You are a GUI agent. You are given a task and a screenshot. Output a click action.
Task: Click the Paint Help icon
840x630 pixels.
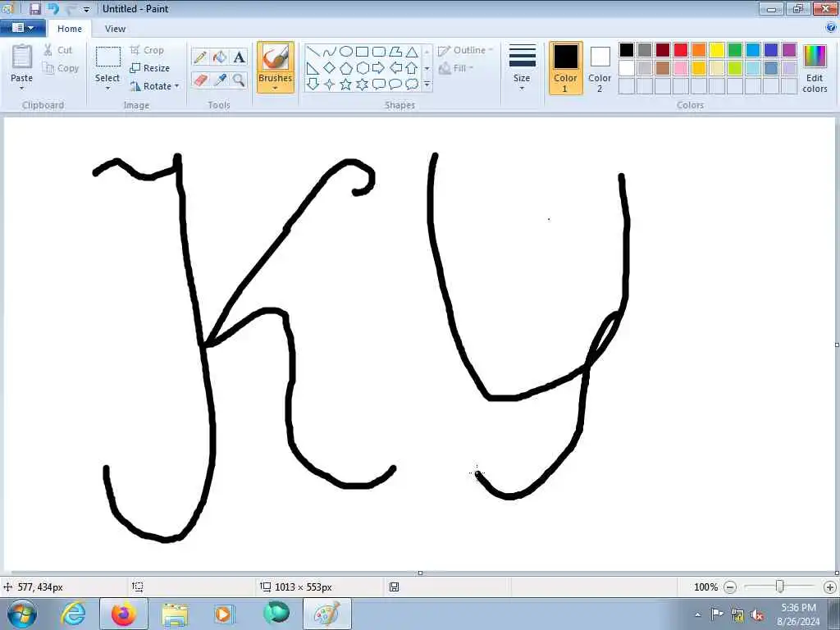coord(832,29)
